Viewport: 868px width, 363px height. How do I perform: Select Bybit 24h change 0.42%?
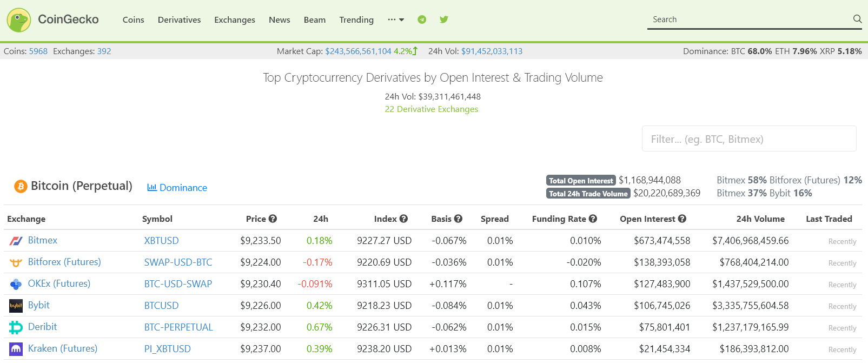(319, 306)
